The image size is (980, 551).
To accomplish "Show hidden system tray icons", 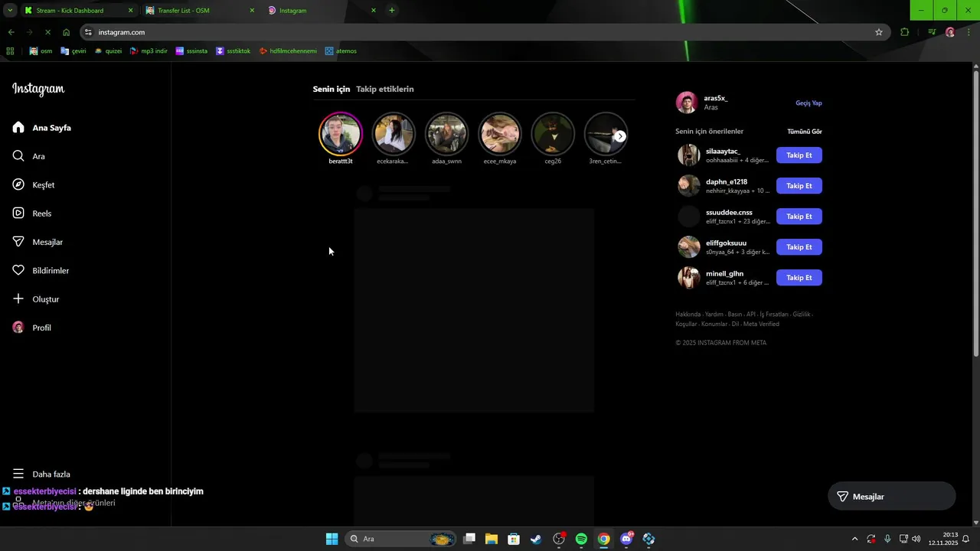I will tap(854, 539).
